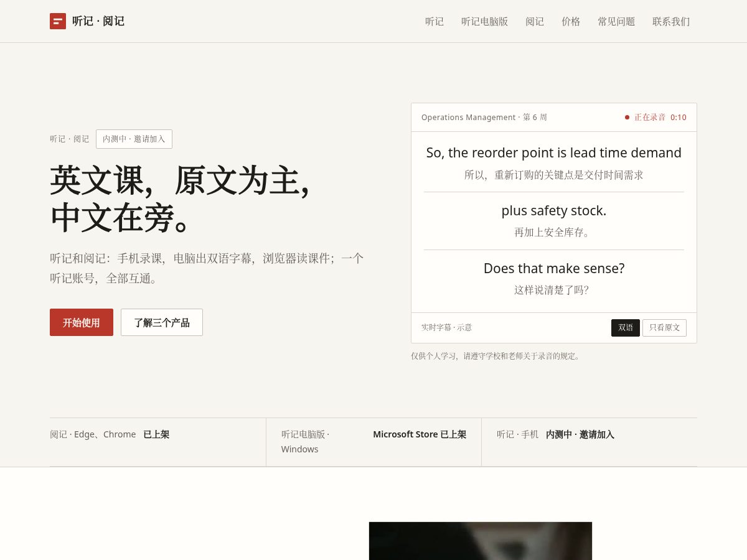This screenshot has height=560, width=747.
Task: Click the 0:10 recording timer
Action: (x=679, y=117)
